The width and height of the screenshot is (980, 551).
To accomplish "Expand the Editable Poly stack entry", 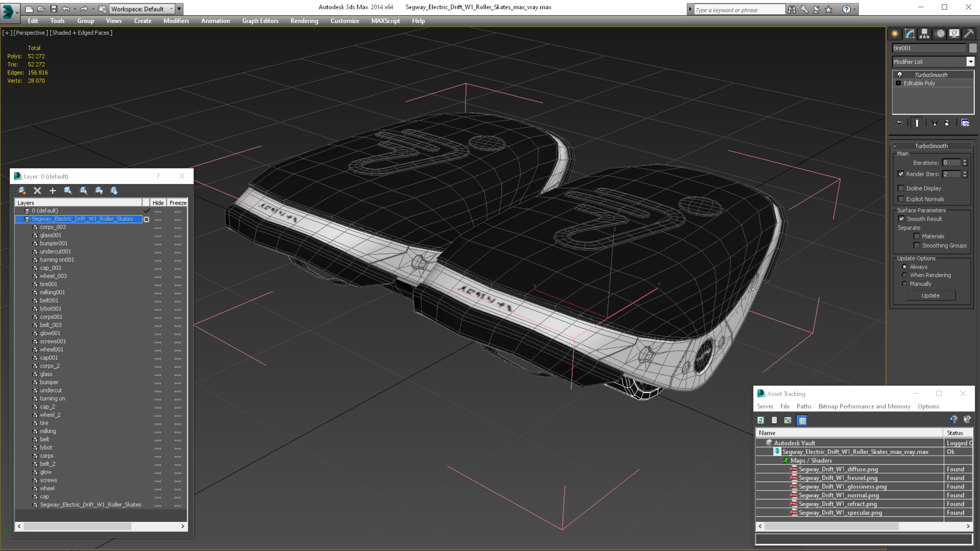I will (899, 83).
